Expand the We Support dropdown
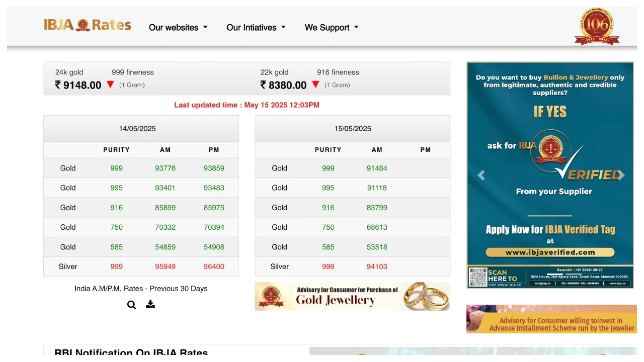This screenshot has width=644, height=362. click(x=332, y=28)
